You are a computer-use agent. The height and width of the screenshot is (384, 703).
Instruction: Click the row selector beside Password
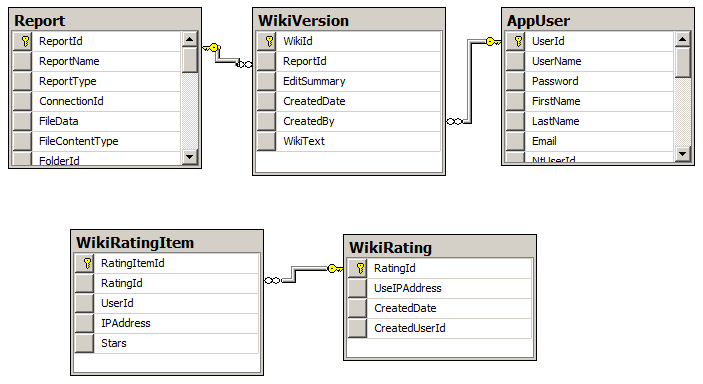click(x=515, y=81)
